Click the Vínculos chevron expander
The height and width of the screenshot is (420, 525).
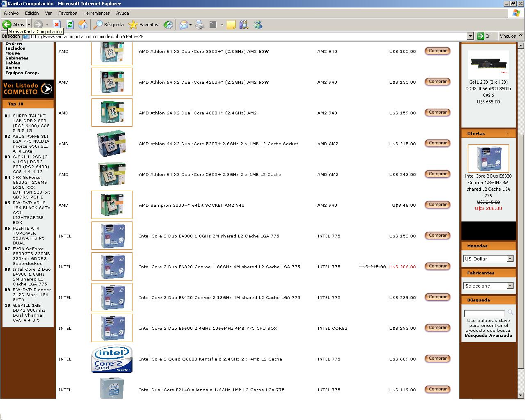pos(521,36)
